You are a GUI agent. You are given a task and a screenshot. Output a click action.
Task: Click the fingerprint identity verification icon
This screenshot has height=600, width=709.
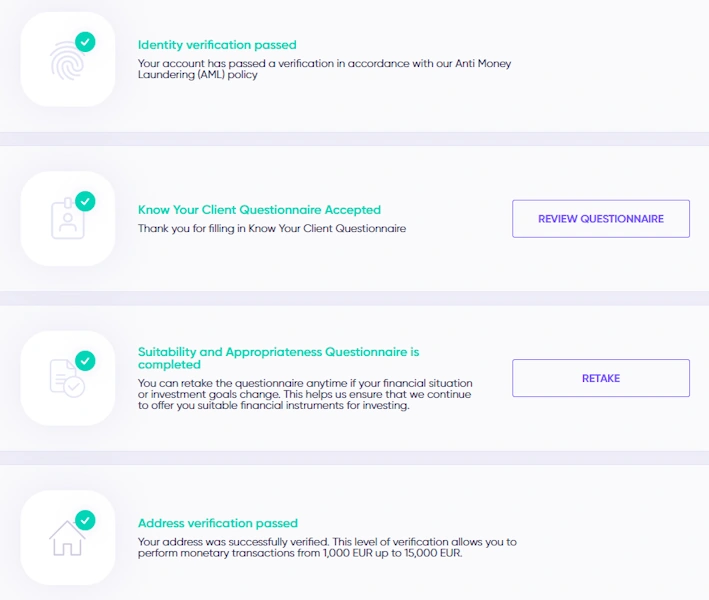click(x=65, y=62)
